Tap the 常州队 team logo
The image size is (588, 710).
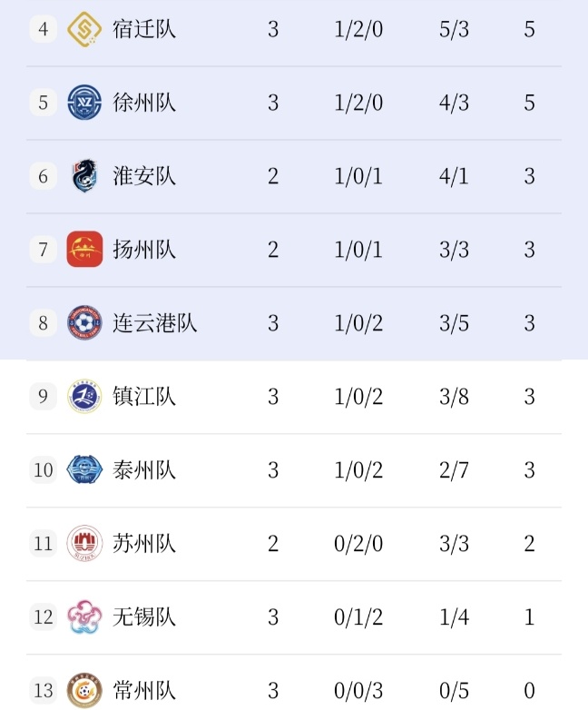click(x=84, y=691)
